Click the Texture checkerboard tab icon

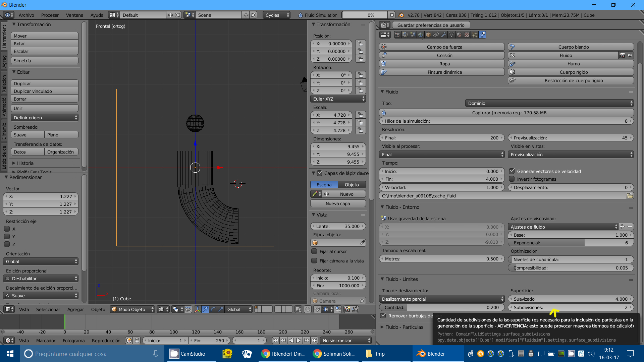pos(467,35)
